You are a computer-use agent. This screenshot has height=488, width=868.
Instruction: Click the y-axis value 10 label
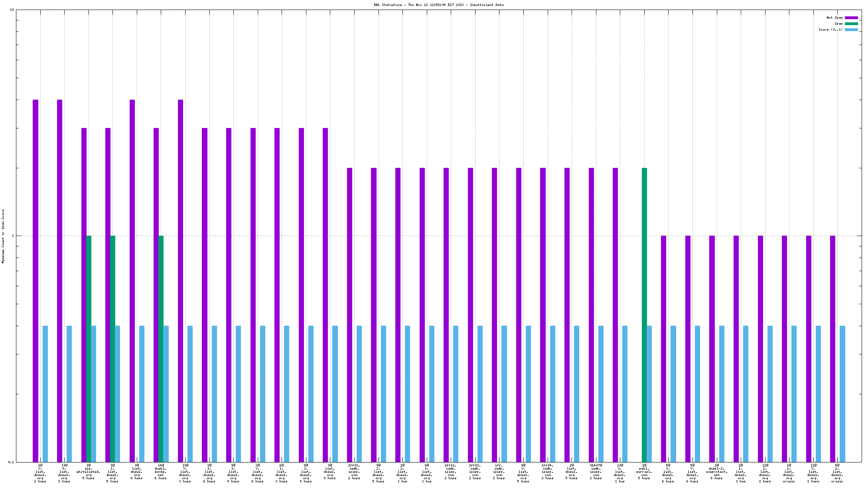pos(12,10)
